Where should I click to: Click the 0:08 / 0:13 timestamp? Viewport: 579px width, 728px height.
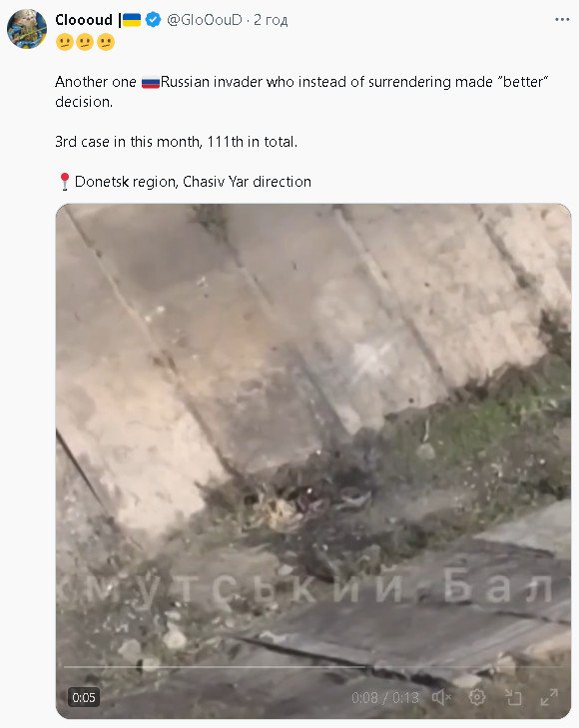pyautogui.click(x=385, y=697)
